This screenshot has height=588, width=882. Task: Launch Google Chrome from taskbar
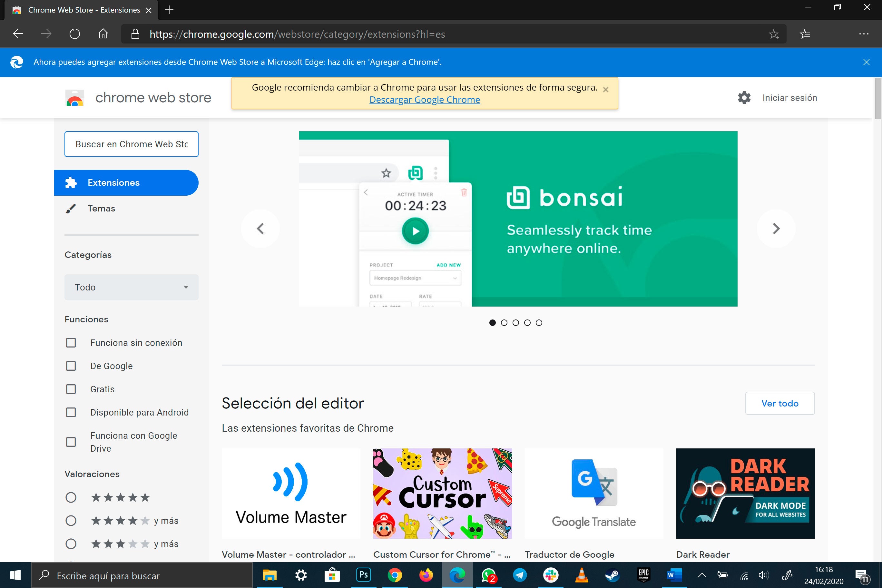(x=395, y=575)
